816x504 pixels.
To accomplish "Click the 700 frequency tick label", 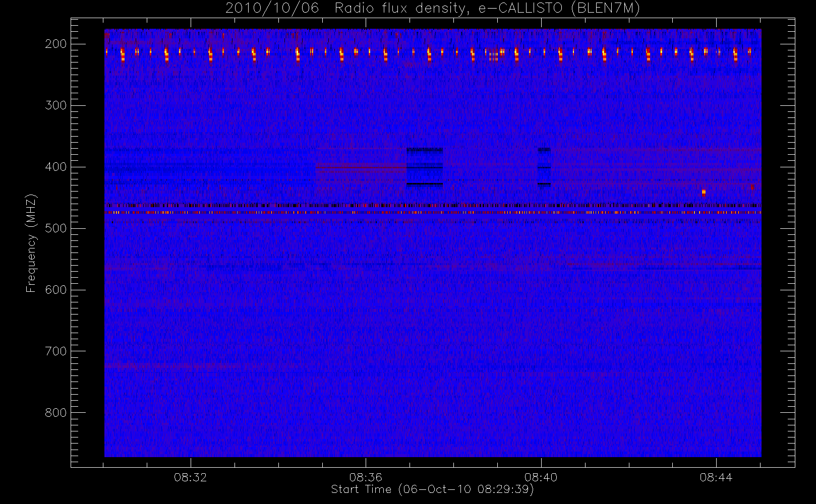I will click(56, 351).
